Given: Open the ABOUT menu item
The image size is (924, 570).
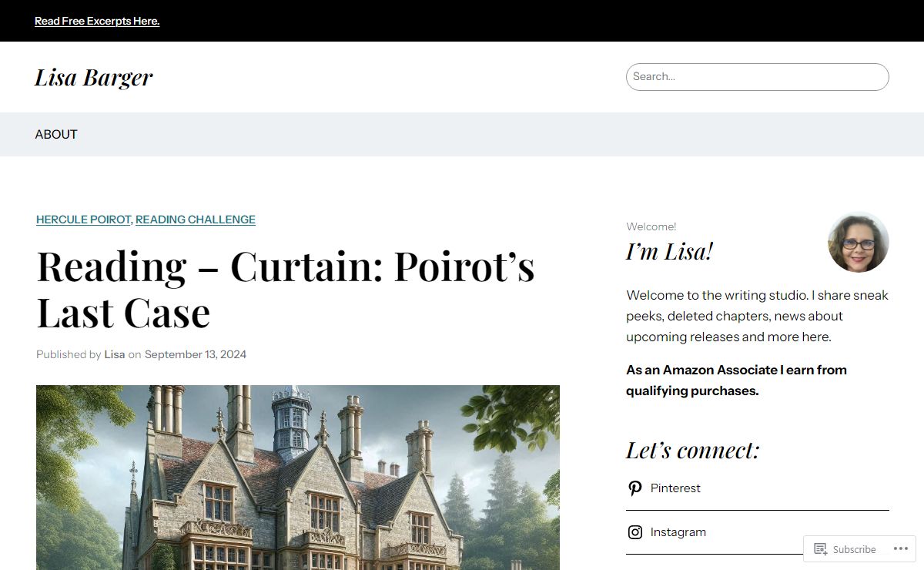Looking at the screenshot, I should click(56, 135).
